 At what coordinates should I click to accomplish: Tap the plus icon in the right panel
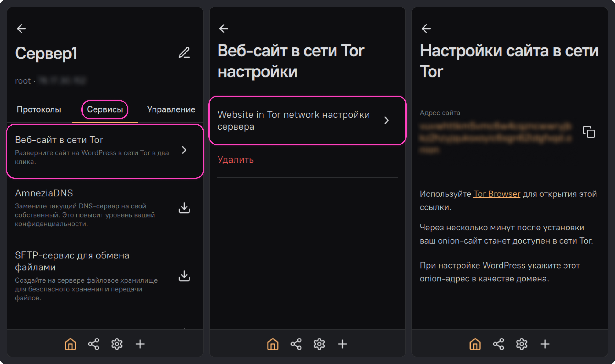[545, 344]
